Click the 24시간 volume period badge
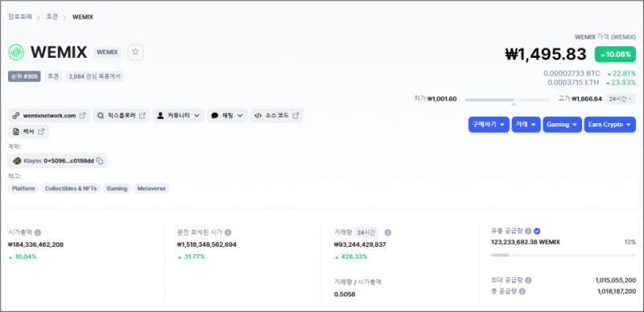This screenshot has width=644, height=312. 366,232
